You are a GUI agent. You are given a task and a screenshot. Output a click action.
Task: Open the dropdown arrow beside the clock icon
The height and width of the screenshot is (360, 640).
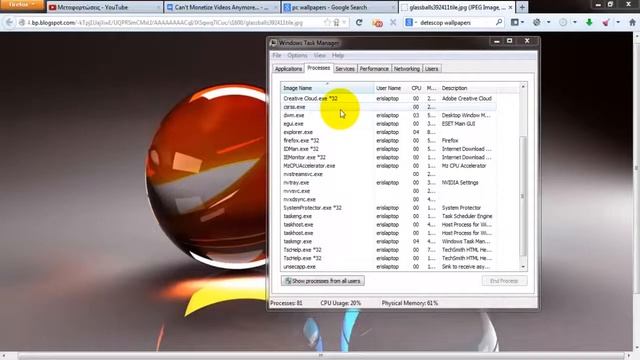coord(574,23)
